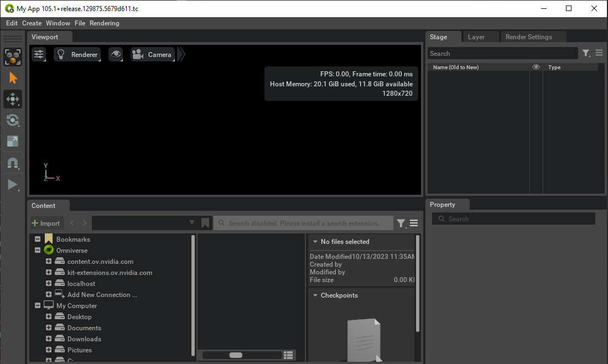The width and height of the screenshot is (608, 364).
Task: Open viewport settings sliders icon
Action: 39,55
